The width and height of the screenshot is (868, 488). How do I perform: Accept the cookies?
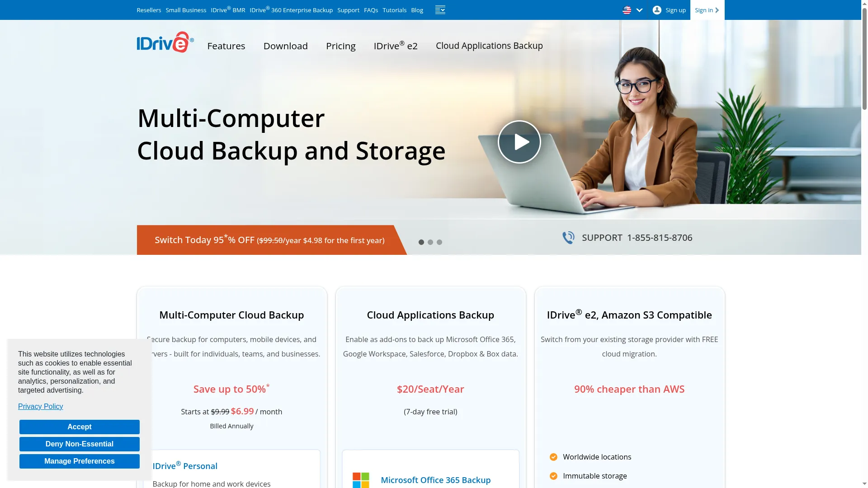(x=80, y=427)
